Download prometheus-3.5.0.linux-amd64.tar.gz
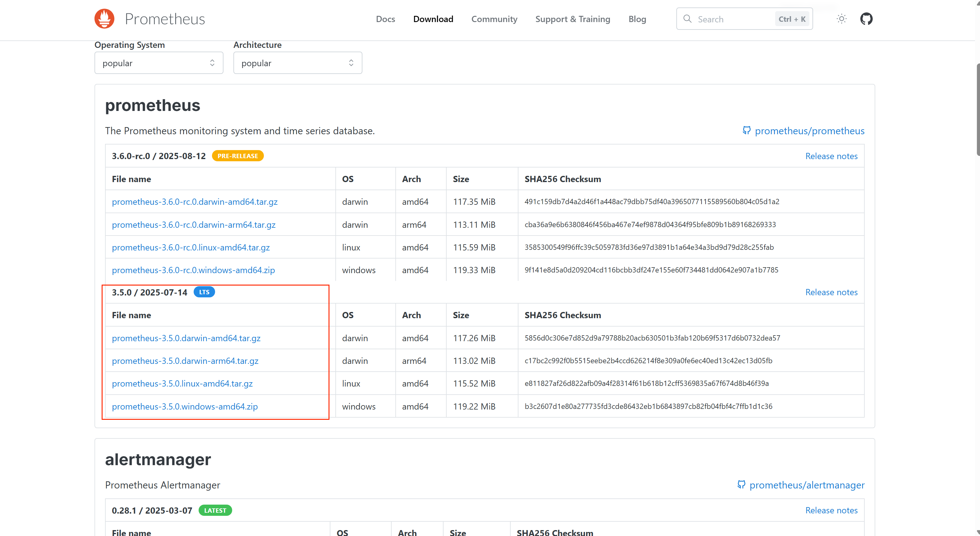The image size is (980, 536). [182, 383]
